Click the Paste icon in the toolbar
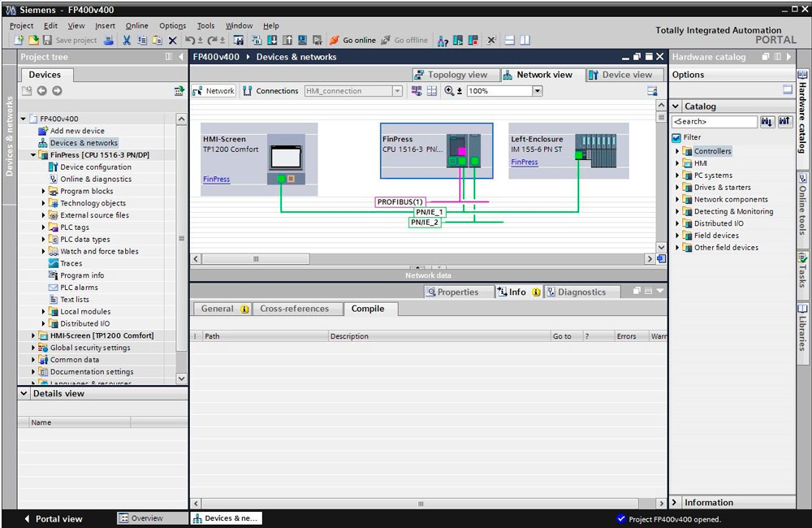Screen dimensions: 812x528 [x=158, y=40]
